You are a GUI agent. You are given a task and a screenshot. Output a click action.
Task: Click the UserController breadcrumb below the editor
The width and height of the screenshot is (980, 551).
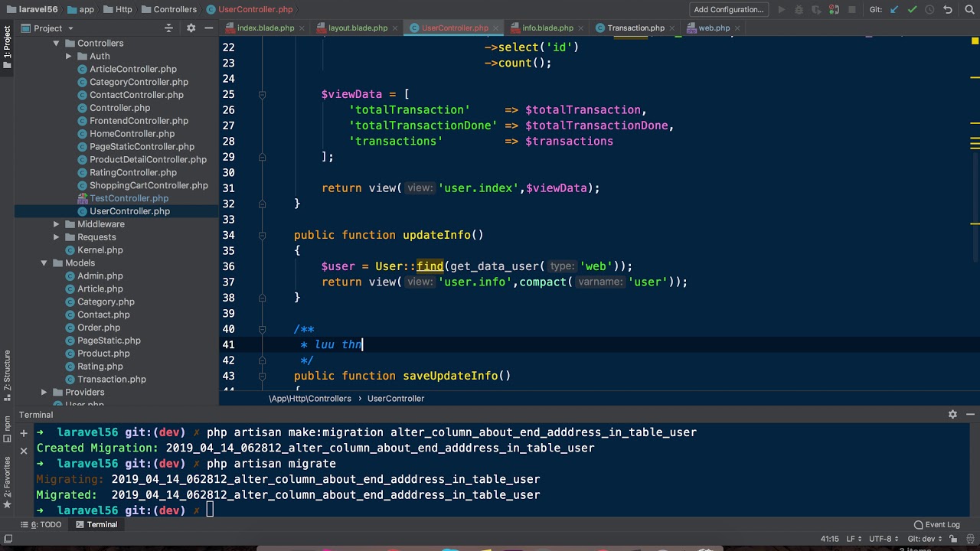coord(395,399)
